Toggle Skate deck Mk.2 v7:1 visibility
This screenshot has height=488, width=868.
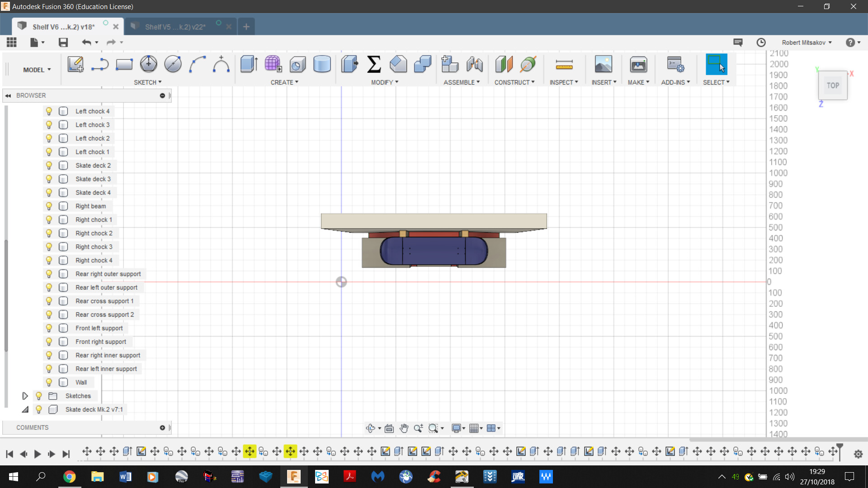pos(39,409)
